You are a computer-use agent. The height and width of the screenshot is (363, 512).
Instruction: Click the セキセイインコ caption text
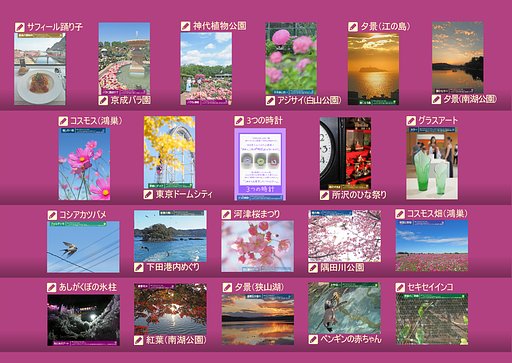click(430, 287)
